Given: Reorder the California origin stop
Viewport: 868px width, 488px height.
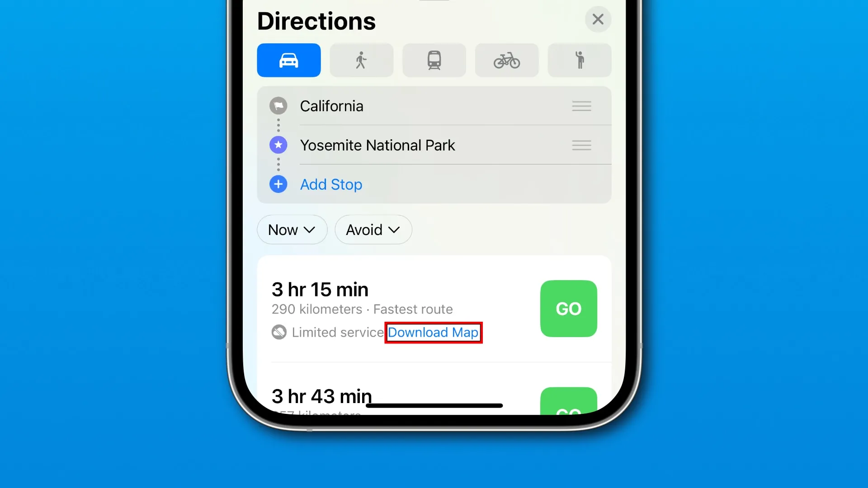Looking at the screenshot, I should coord(581,105).
